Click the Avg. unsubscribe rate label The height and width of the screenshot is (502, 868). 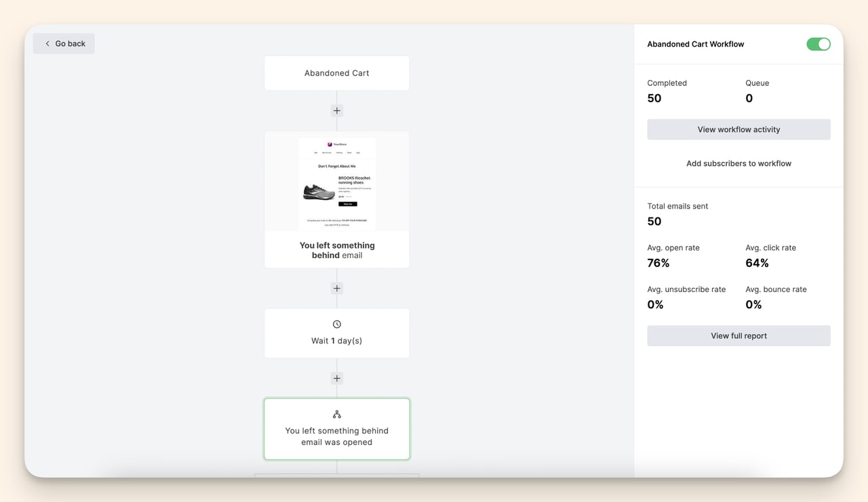click(686, 289)
